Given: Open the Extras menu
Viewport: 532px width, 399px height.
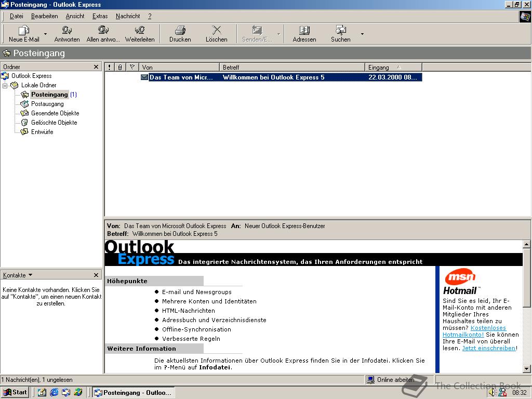Looking at the screenshot, I should coord(100,16).
